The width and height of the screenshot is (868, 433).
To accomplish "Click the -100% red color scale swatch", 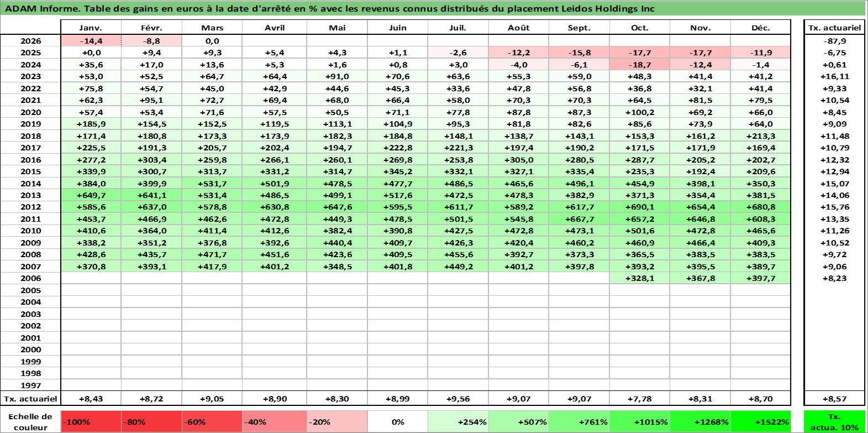I will tap(91, 421).
